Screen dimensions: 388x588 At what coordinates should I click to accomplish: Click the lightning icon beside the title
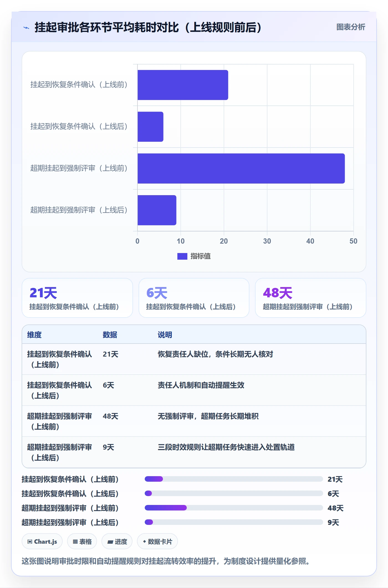click(26, 28)
